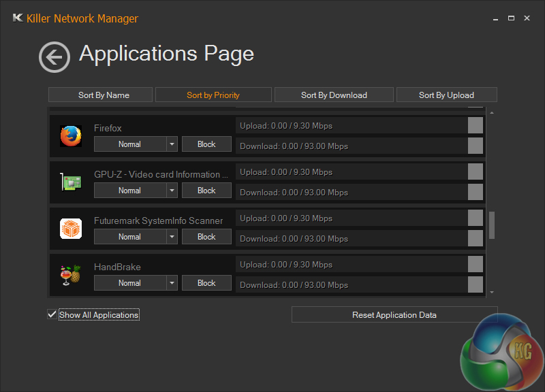The image size is (545, 392).
Task: Uncheck Show All Applications checkbox
Action: (52, 314)
